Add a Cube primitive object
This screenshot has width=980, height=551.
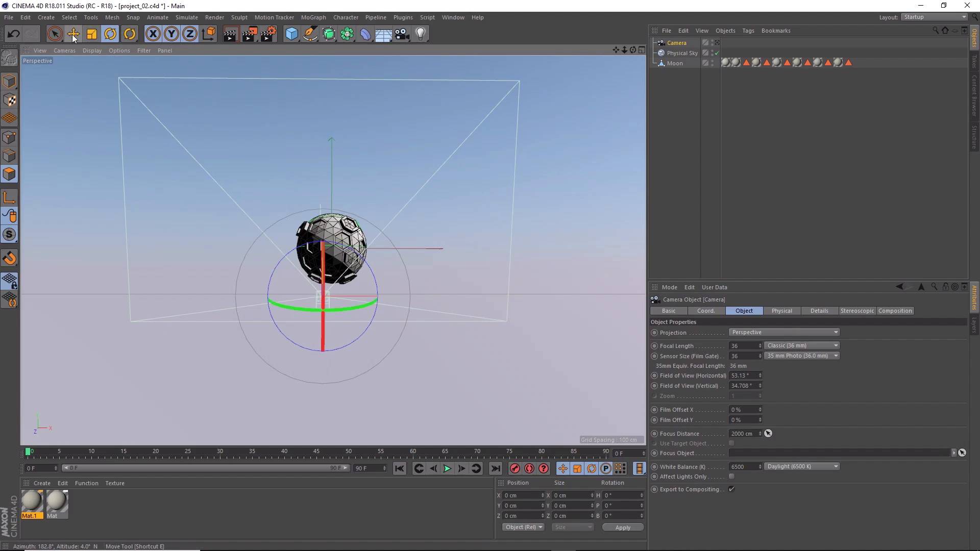click(x=291, y=34)
